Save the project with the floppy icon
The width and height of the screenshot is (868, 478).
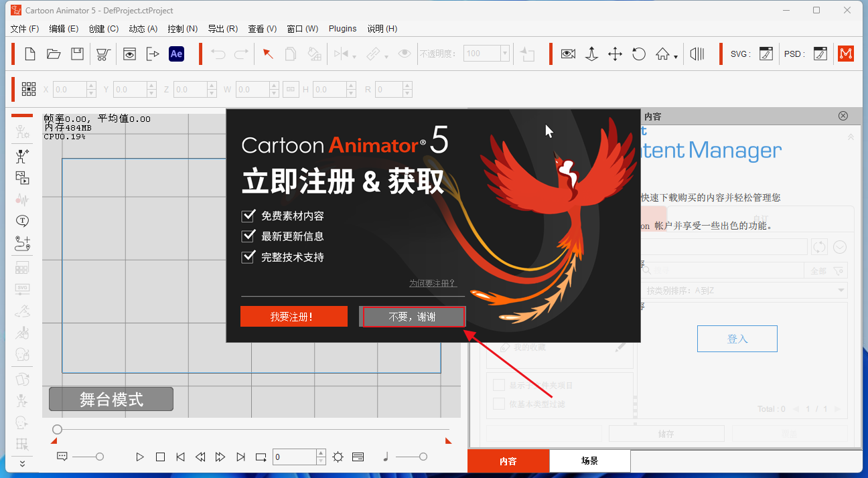click(x=77, y=54)
